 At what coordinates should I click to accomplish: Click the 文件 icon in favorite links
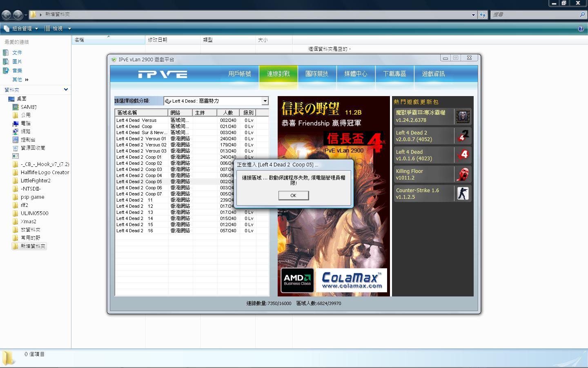click(6, 52)
